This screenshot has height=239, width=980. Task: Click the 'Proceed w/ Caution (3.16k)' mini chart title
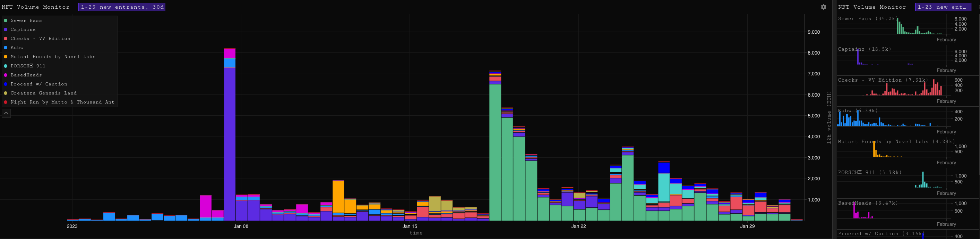click(881, 234)
